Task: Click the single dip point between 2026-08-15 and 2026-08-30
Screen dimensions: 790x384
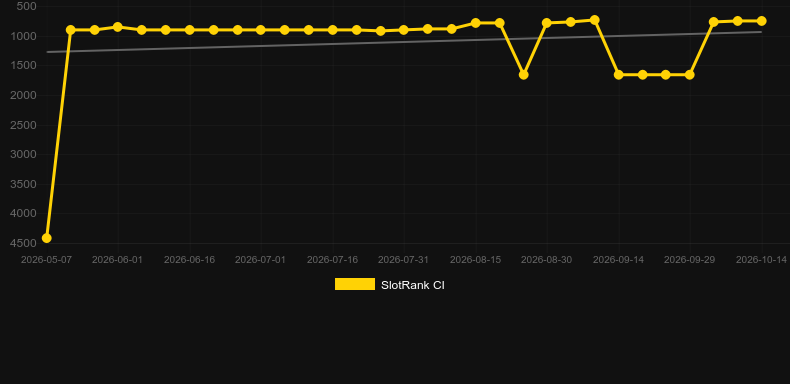Action: pos(523,75)
